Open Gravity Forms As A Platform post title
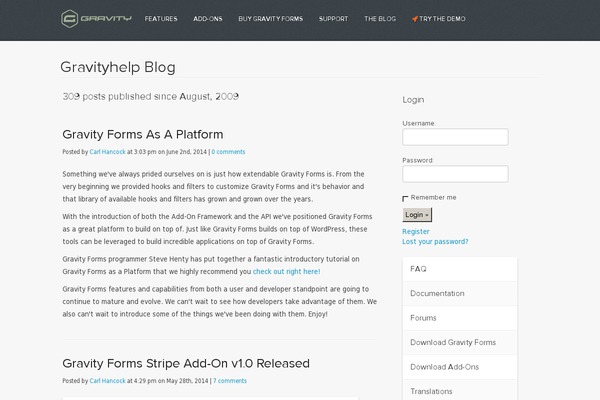This screenshot has width=600, height=400. pos(143,134)
